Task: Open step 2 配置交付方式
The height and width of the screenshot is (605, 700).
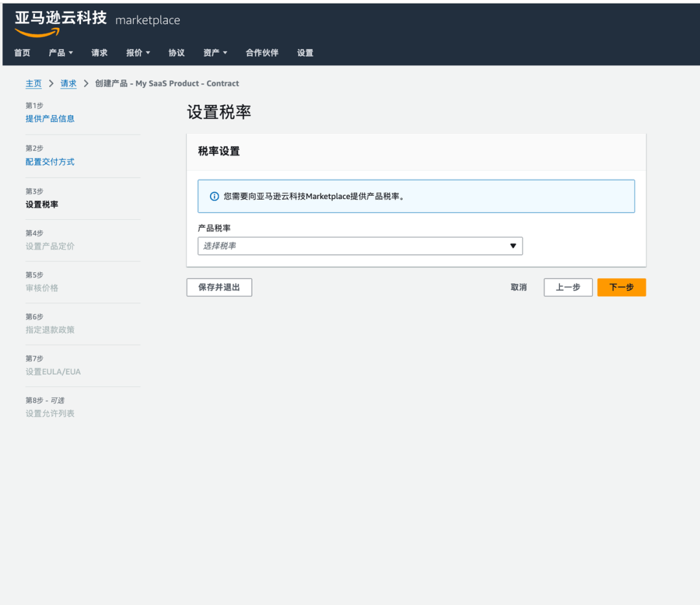Action: pos(50,161)
